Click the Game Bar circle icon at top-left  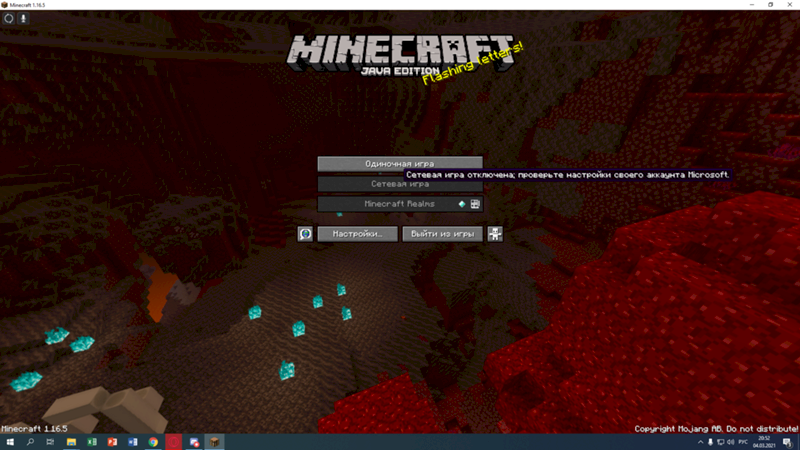tap(9, 19)
